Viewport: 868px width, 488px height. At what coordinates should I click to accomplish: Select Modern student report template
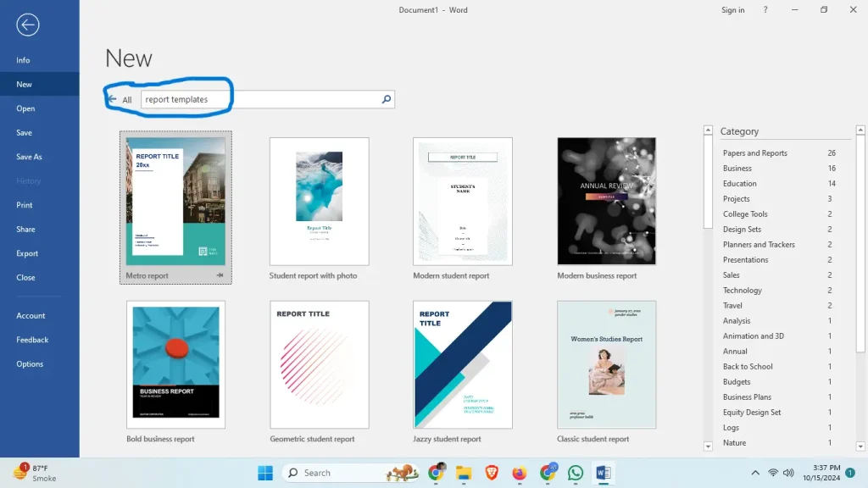click(462, 202)
